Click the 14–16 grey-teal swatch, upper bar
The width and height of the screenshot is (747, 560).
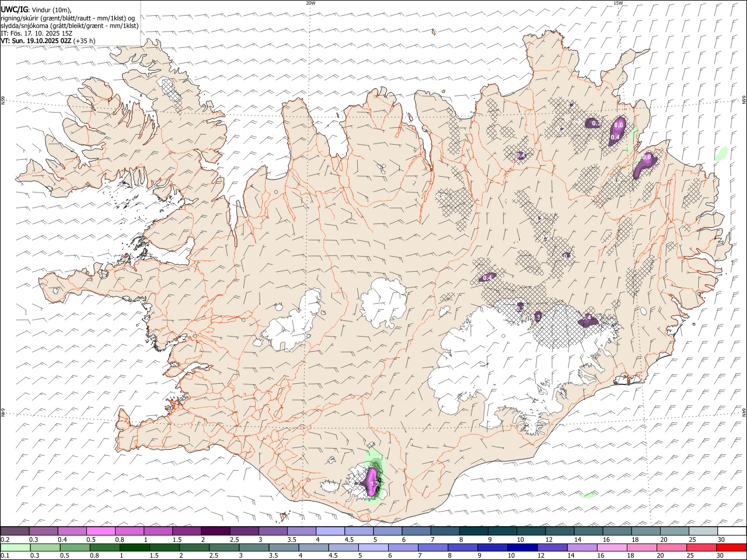tap(588, 531)
